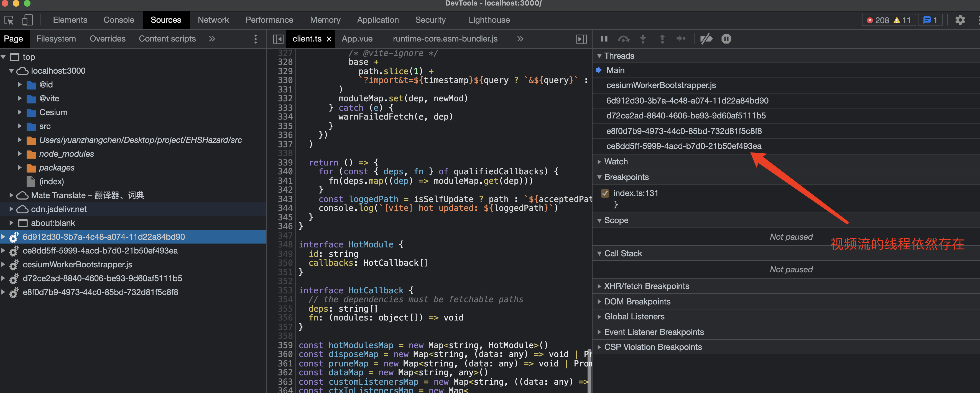Open DevTools settings gear
This screenshot has height=393, width=980.
pyautogui.click(x=960, y=20)
